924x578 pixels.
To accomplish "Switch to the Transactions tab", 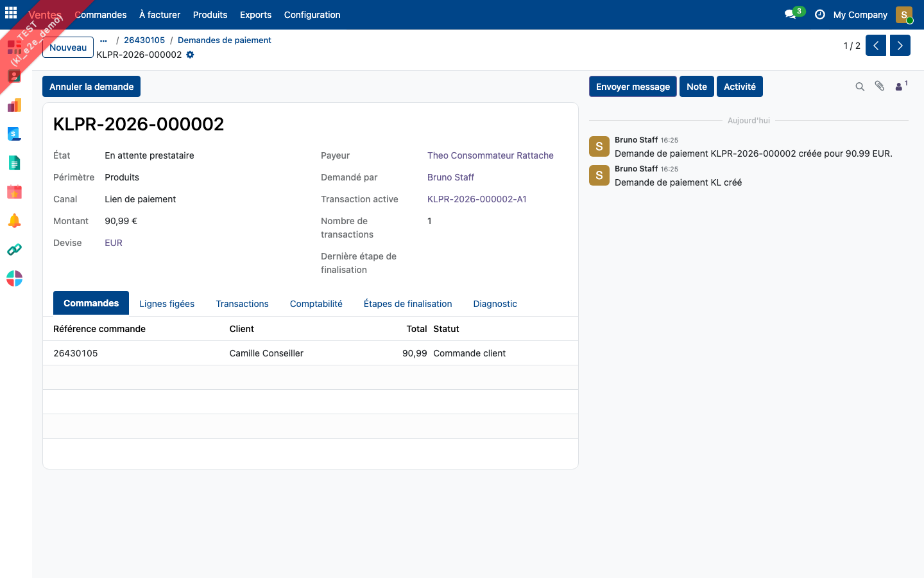I will [x=242, y=304].
